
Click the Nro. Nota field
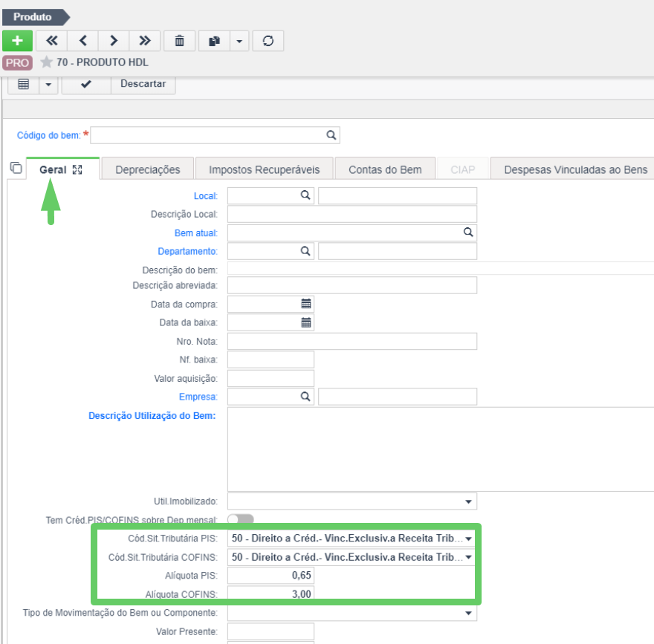tap(352, 342)
